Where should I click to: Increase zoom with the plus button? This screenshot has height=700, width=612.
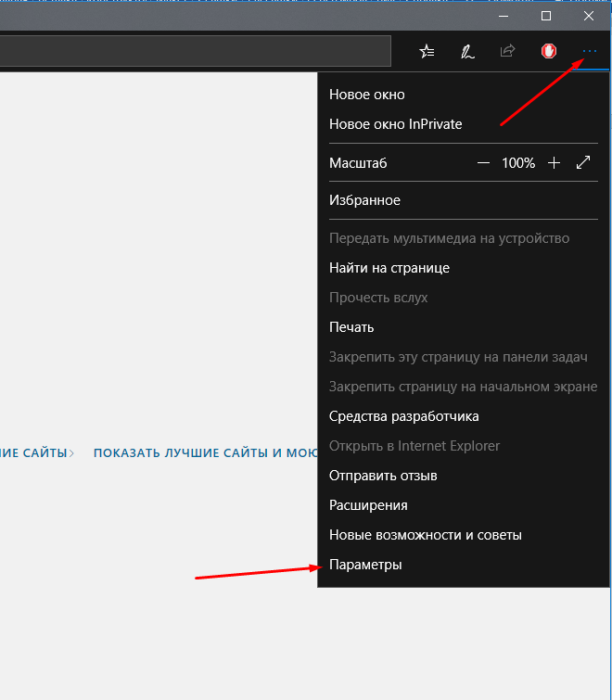pos(554,163)
